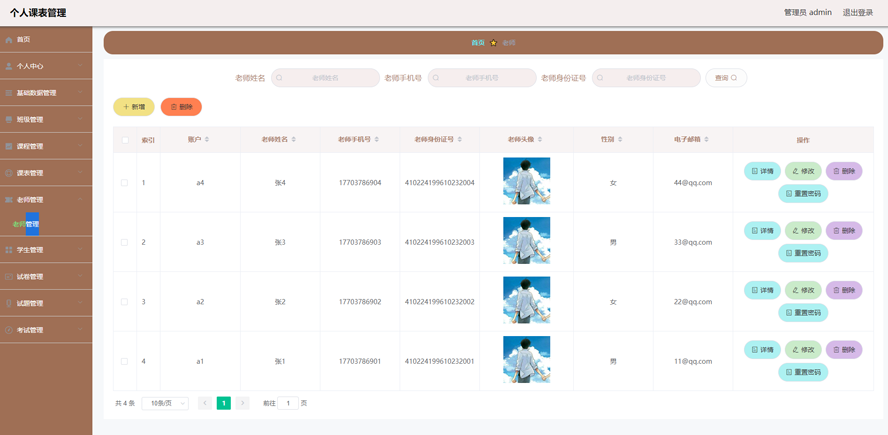Image resolution: width=888 pixels, height=435 pixels.
Task: Select the 老师管理 submenu item
Action: click(x=27, y=224)
